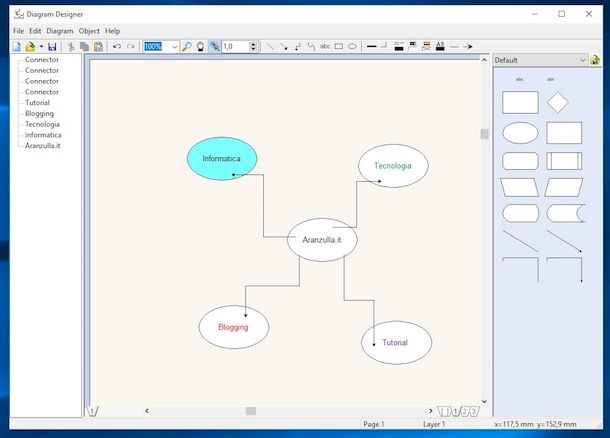Select the right-angle connector tool
Screen dimensions: 610x438
coord(298,47)
